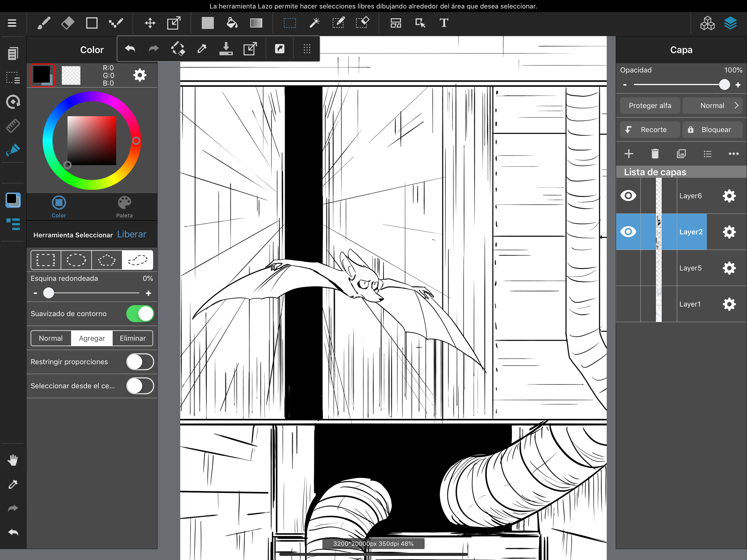Disable Suavizado de contorno switch

(140, 314)
